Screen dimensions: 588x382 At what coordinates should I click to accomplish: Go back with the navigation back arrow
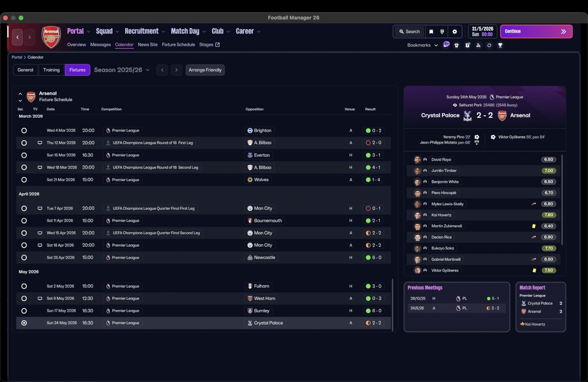17,37
